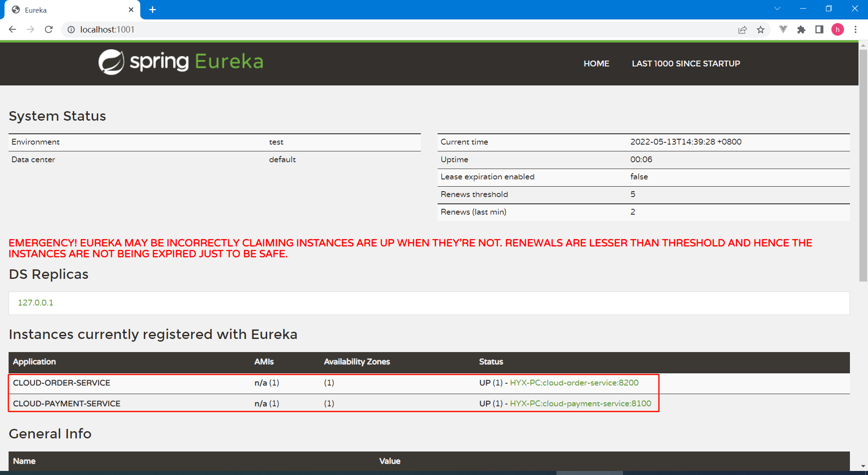Click the Renews (last min) value 2
Viewport: 868px width, 475px height.
[633, 212]
